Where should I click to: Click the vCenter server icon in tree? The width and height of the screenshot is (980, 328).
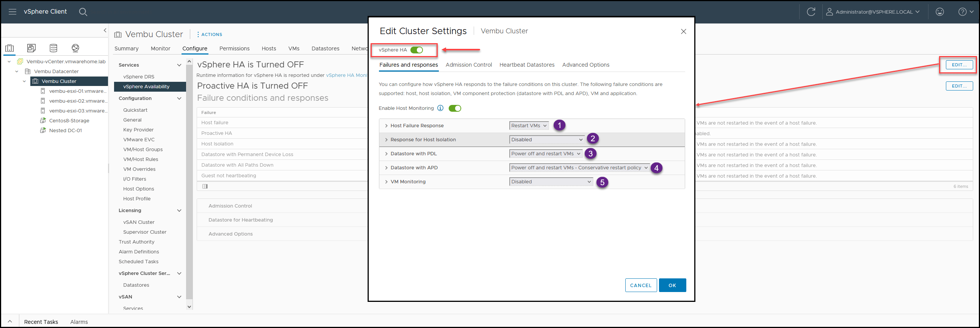pyautogui.click(x=20, y=62)
